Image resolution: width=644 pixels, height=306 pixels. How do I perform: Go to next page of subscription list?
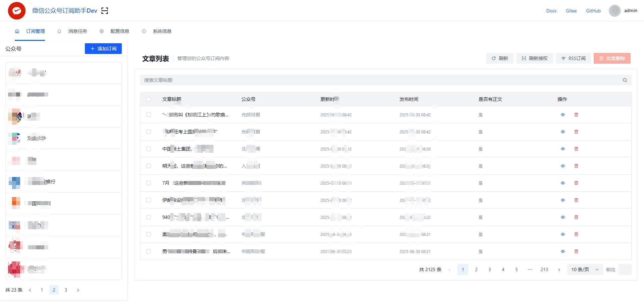coord(78,290)
